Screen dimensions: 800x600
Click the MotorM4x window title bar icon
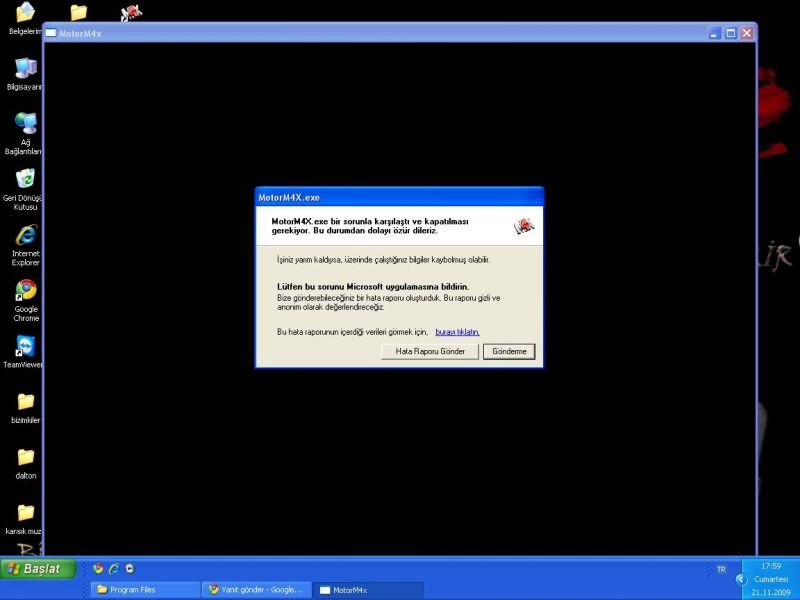pyautogui.click(x=51, y=33)
